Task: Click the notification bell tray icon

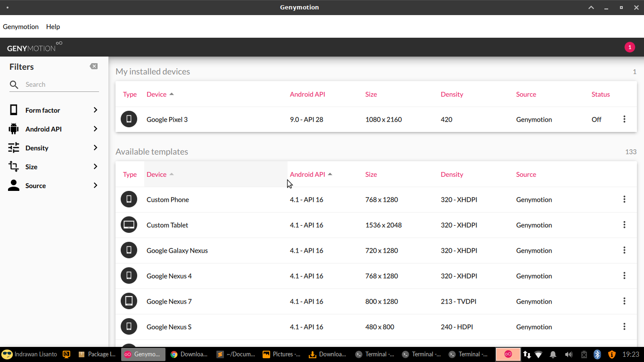Action: [553, 354]
